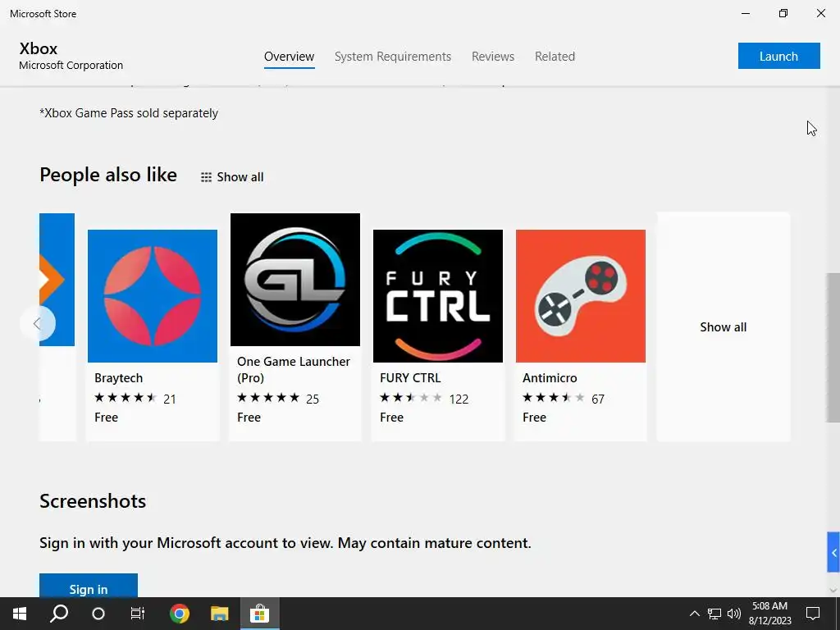This screenshot has height=630, width=840.
Task: Click the scrollbar down arrow
Action: (833, 591)
